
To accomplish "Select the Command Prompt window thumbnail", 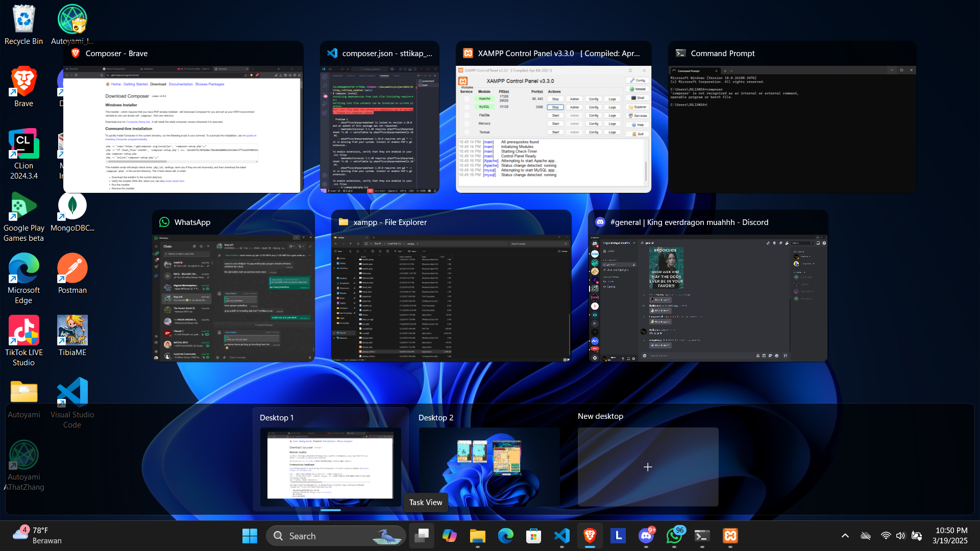I will point(792,129).
